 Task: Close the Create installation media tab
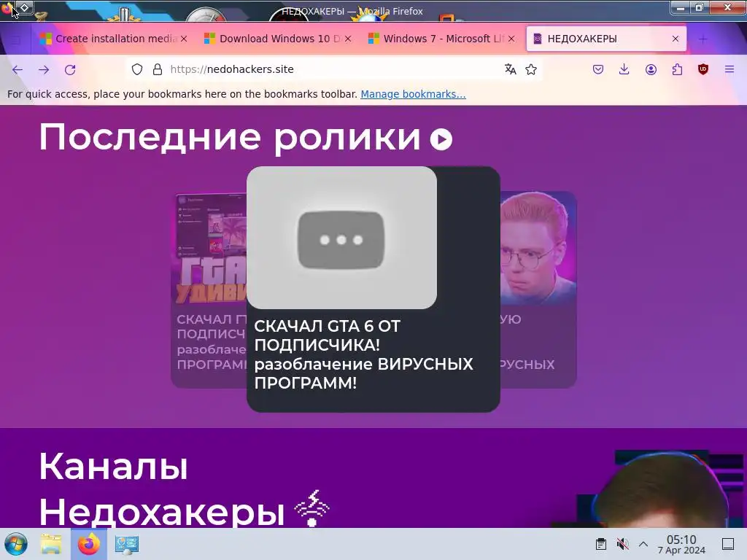[x=184, y=39]
